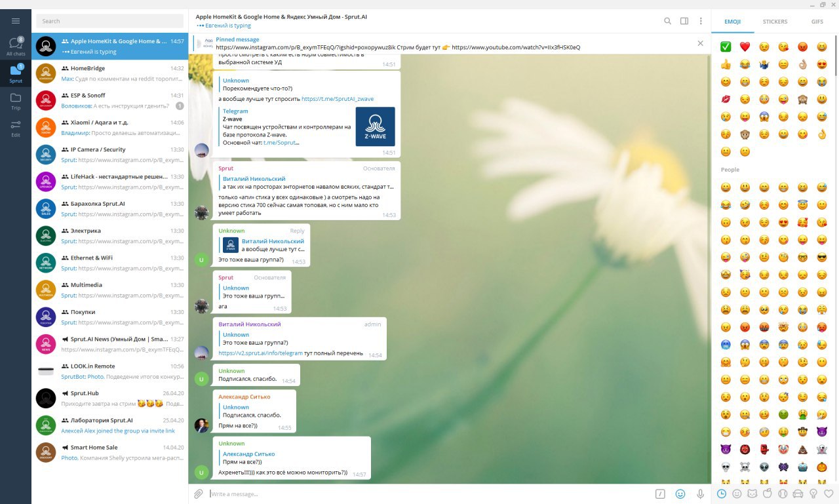Jump to Symbols heart emoji category

[x=829, y=494]
